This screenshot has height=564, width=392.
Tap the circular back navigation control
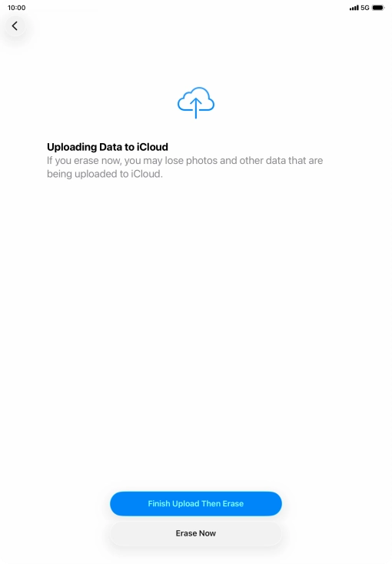click(x=15, y=26)
